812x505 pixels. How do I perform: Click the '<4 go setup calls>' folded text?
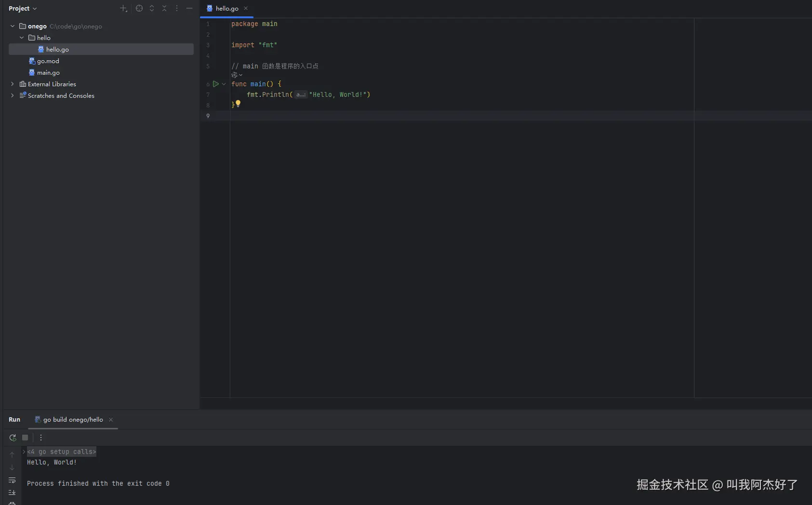[62, 452]
